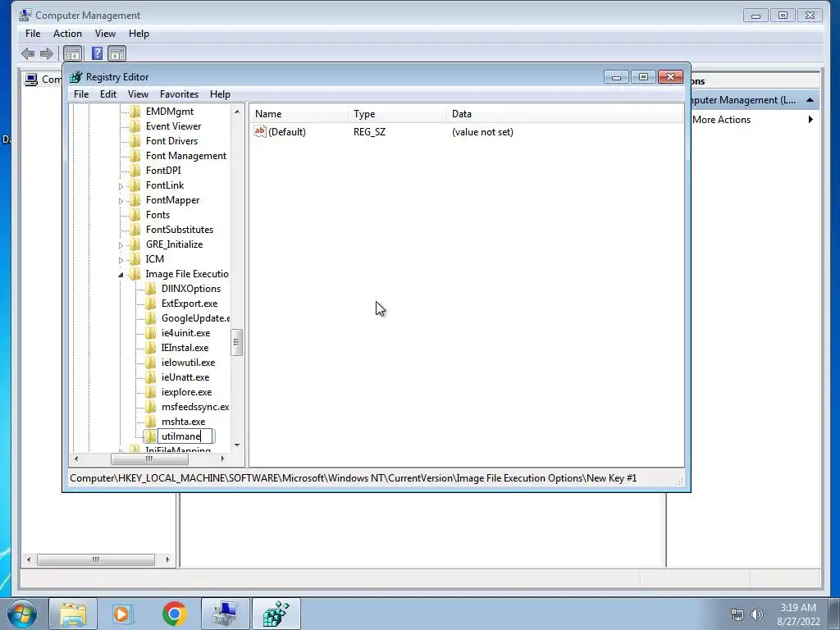This screenshot has width=840, height=630.
Task: Click registry tree horizontal scrollbar thumb
Action: (x=149, y=459)
